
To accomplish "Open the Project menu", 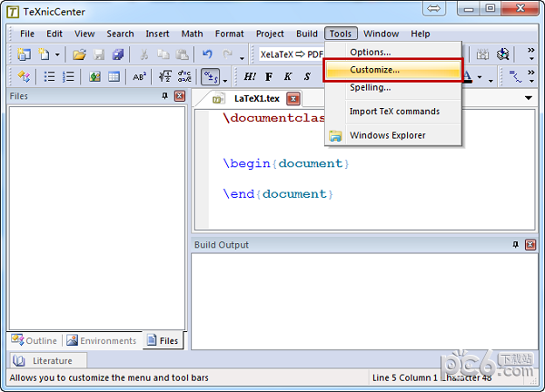I will click(270, 34).
